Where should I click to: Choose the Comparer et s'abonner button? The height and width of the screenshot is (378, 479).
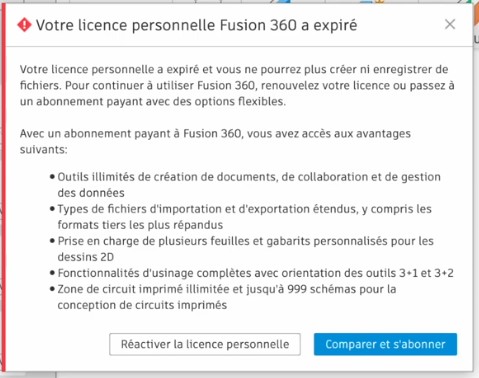(x=385, y=344)
